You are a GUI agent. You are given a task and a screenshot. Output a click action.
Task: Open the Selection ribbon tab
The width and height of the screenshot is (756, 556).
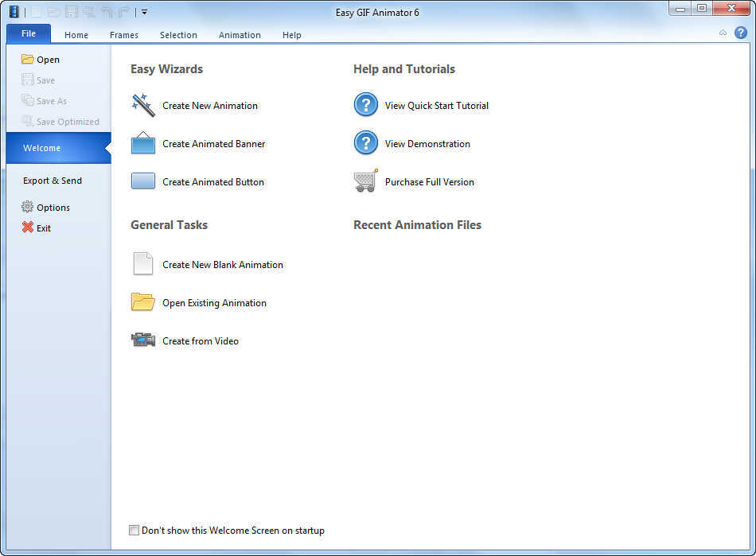(x=178, y=35)
